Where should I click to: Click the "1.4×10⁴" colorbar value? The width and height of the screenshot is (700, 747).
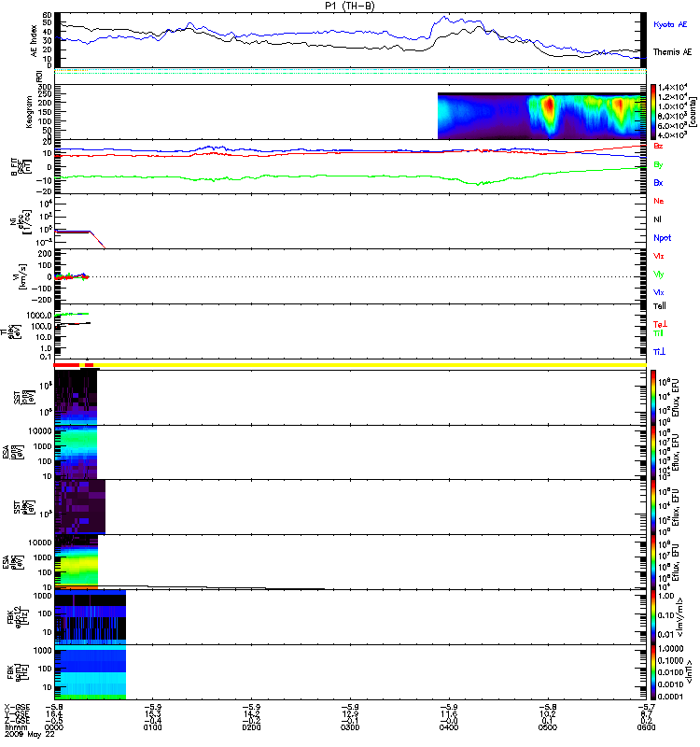coord(672,87)
